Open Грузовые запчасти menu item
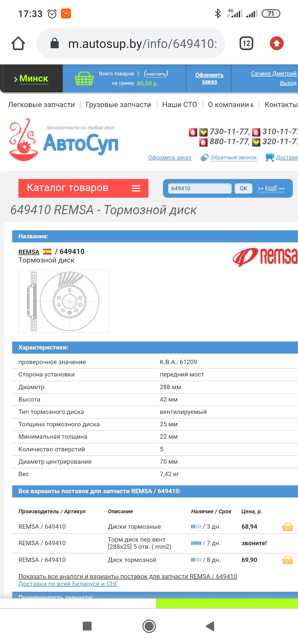This screenshot has width=298, height=644. pyautogui.click(x=118, y=105)
